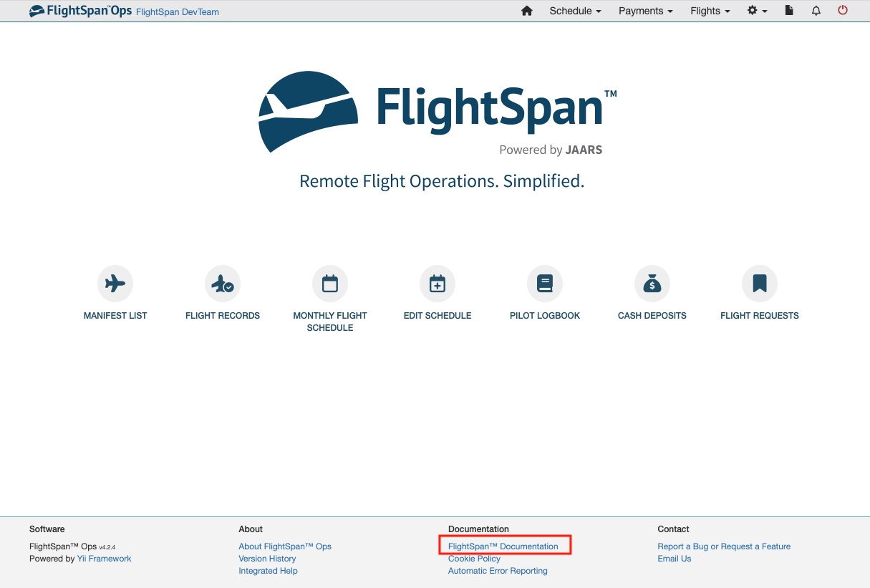Viewport: 870px width, 588px height.
Task: Click the Report a Bug or Request a Feature link
Action: tap(723, 546)
